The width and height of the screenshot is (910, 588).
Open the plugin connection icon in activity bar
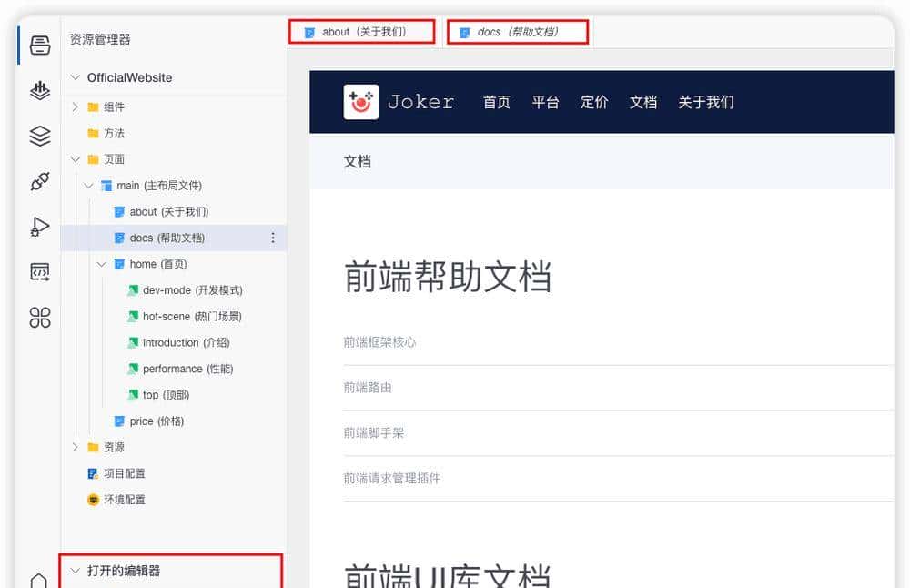[39, 181]
